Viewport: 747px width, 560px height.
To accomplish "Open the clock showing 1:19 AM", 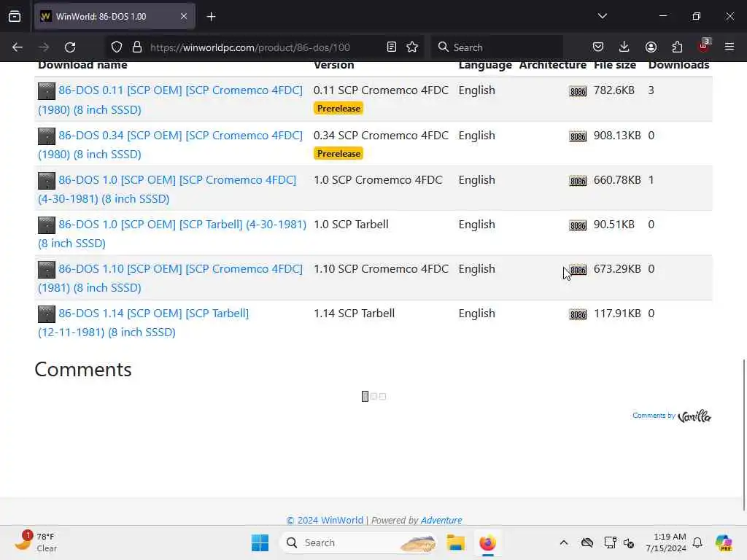I will coord(666,542).
